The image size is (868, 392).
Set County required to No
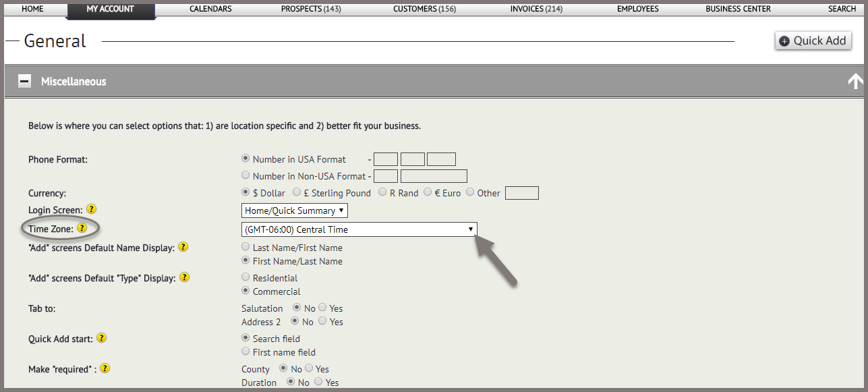click(283, 368)
